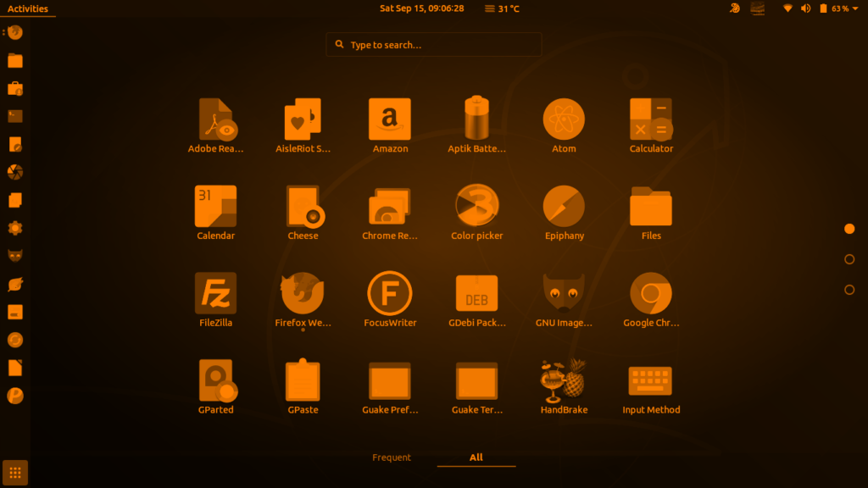Select the first page indicator dot
The image size is (868, 488).
[x=849, y=229]
